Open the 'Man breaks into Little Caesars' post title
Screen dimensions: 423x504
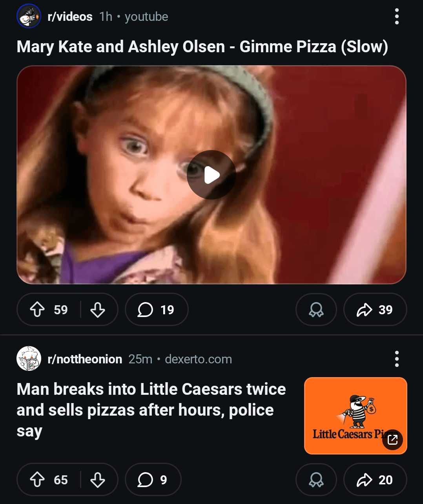[x=151, y=410]
